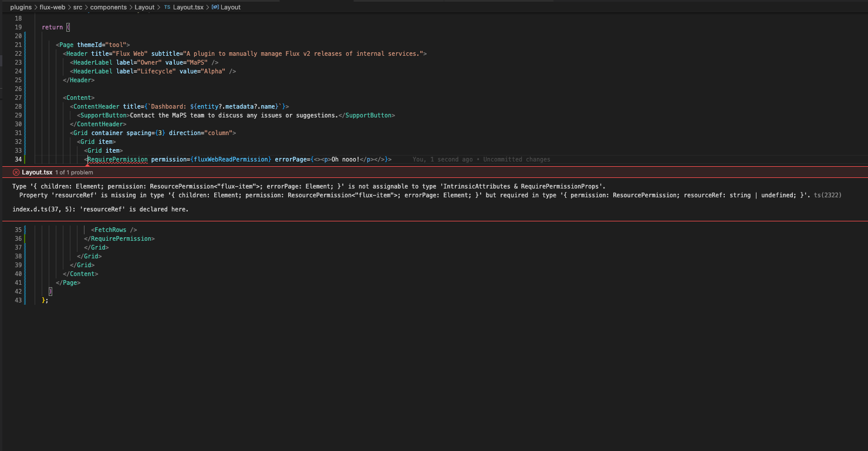Click the 'Uncommitted changes' blame annotation

516,159
